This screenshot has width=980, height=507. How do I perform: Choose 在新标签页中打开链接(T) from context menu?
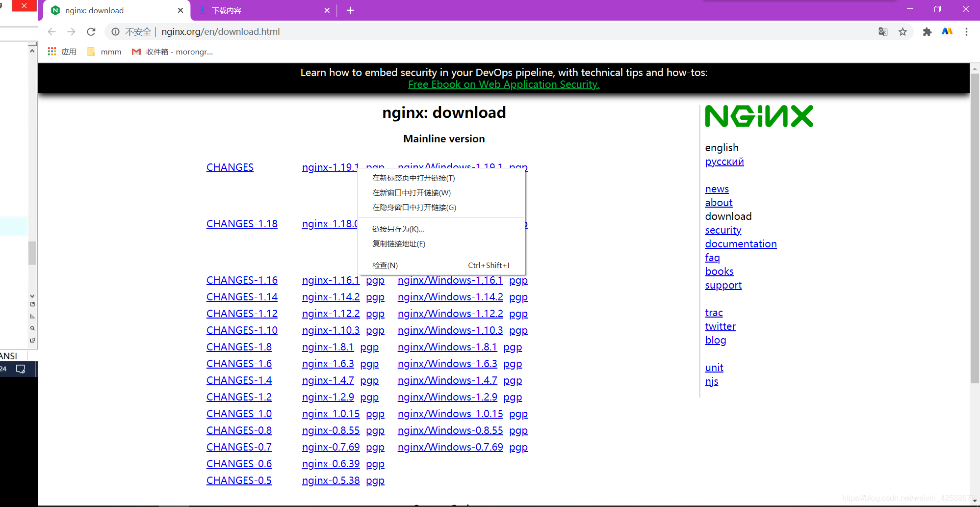(x=441, y=178)
